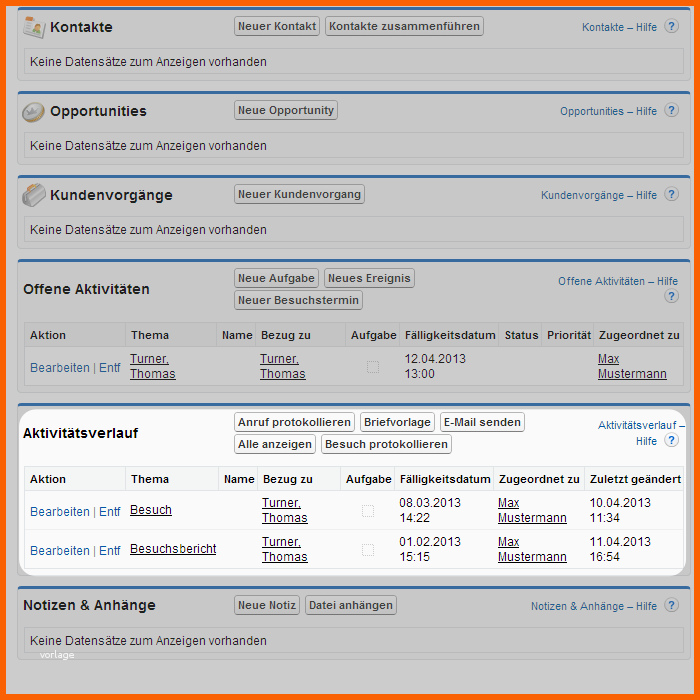This screenshot has height=700, width=700.
Task: Click Bearbeiten in Offene Aktivitäten row
Action: pyautogui.click(x=60, y=368)
